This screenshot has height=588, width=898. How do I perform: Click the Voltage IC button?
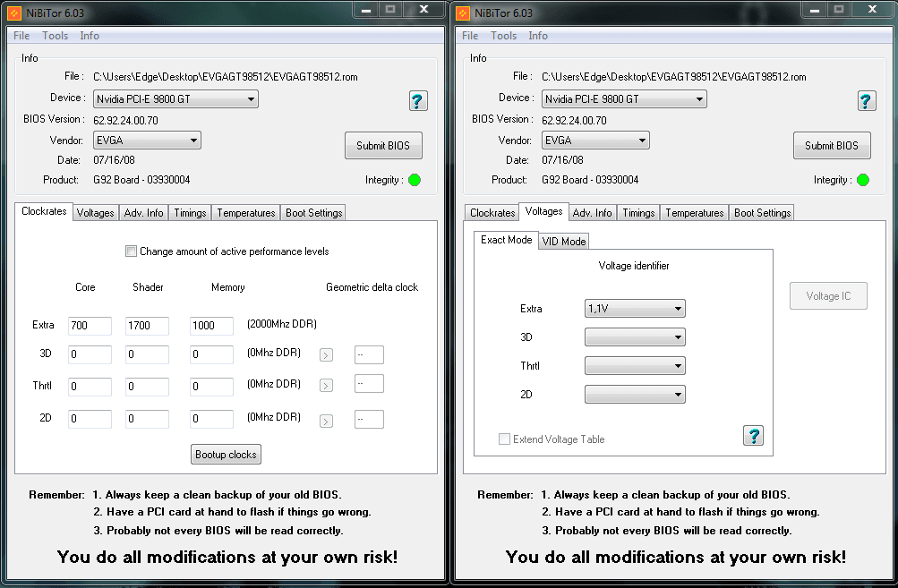click(828, 296)
